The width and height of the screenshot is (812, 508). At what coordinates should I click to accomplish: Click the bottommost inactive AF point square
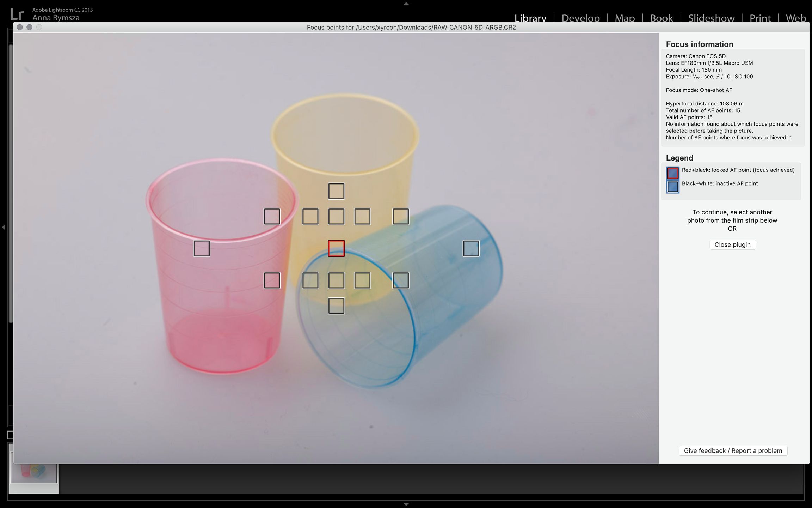click(336, 306)
